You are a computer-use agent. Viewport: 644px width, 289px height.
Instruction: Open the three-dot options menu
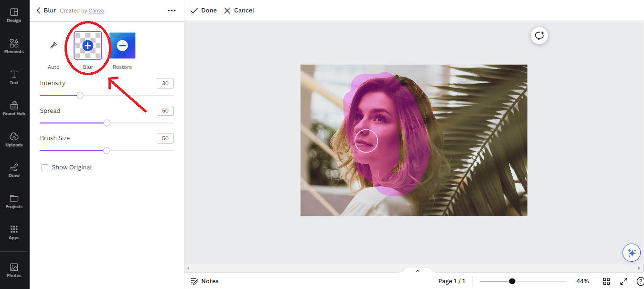(x=172, y=10)
